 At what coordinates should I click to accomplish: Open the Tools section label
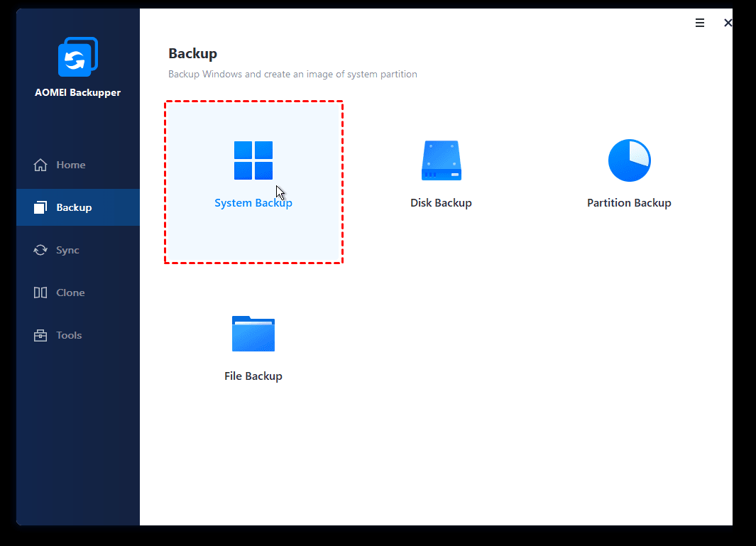[x=69, y=335]
